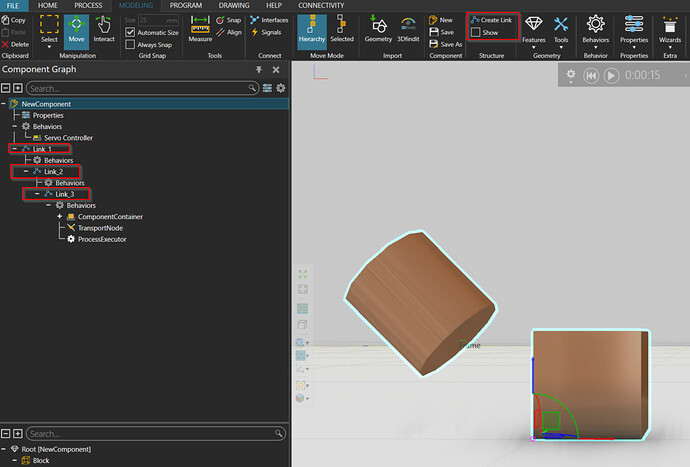The image size is (690, 467).
Task: Click Save As for component
Action: point(445,44)
